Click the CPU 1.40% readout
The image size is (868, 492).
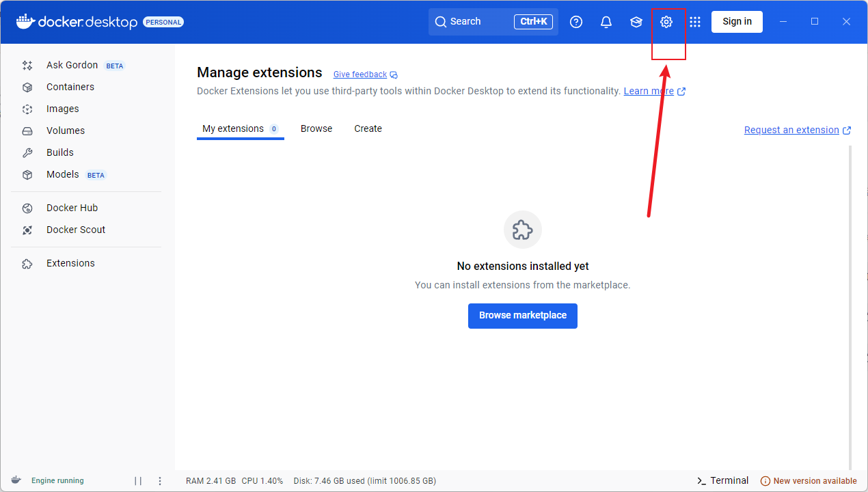[x=262, y=481]
